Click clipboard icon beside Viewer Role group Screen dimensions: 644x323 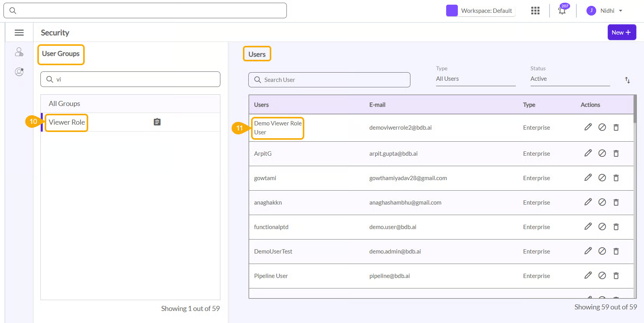pyautogui.click(x=157, y=122)
